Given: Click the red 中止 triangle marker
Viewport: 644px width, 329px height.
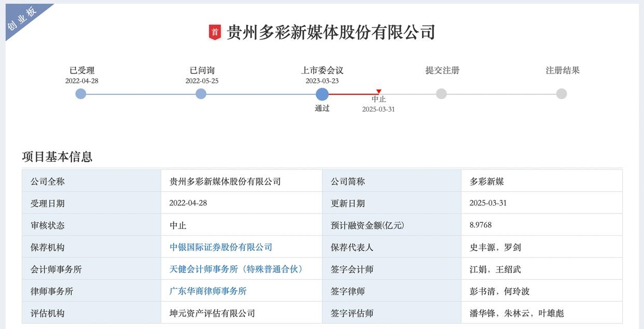Looking at the screenshot, I should 379,92.
